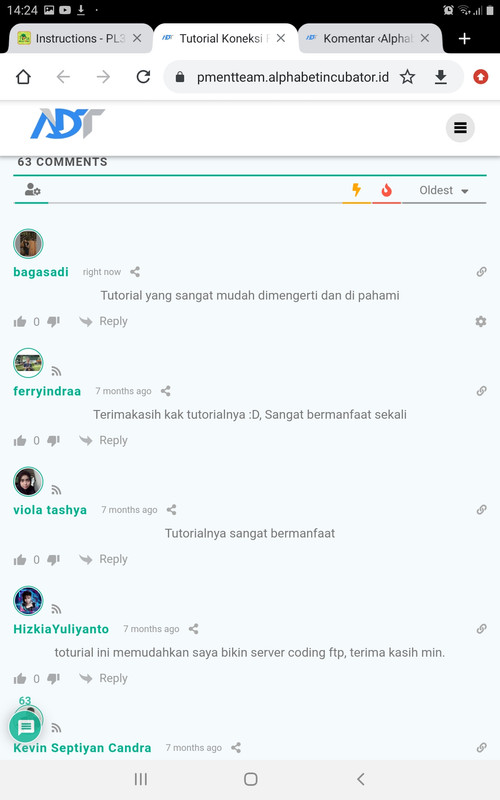Expand the Oldest sort dropdown
Image resolution: width=500 pixels, height=800 pixels.
(444, 190)
